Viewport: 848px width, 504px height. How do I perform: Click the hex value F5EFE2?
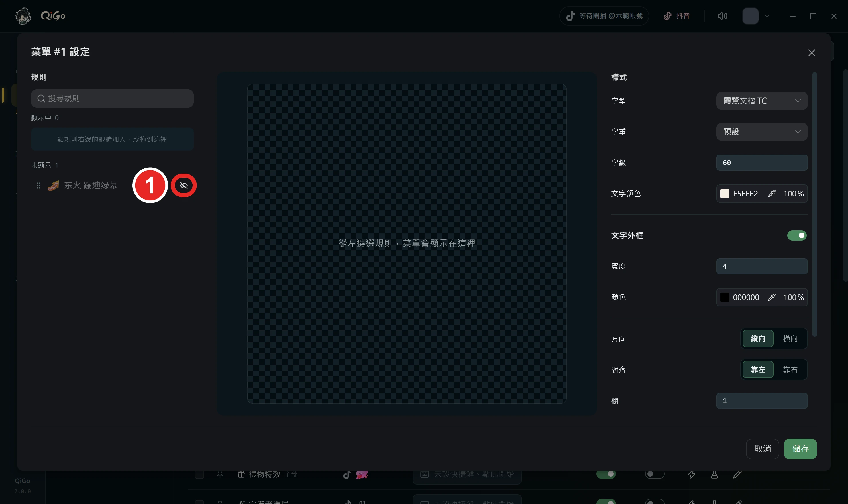745,194
